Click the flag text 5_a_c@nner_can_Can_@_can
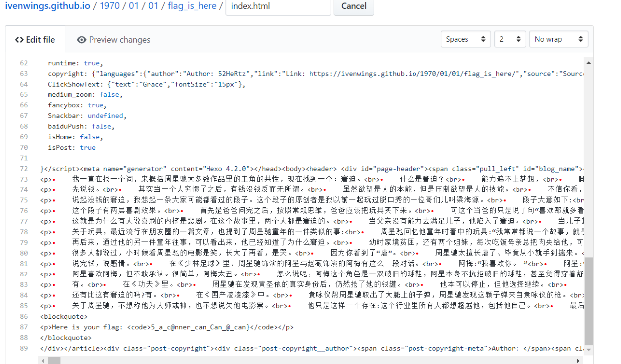This screenshot has height=364, width=621. 200,327
